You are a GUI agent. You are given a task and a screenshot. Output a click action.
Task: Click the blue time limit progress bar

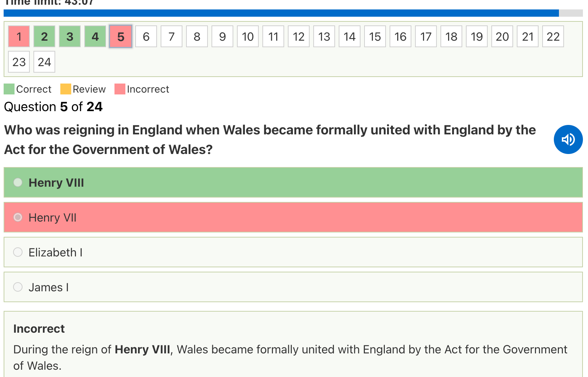(281, 13)
